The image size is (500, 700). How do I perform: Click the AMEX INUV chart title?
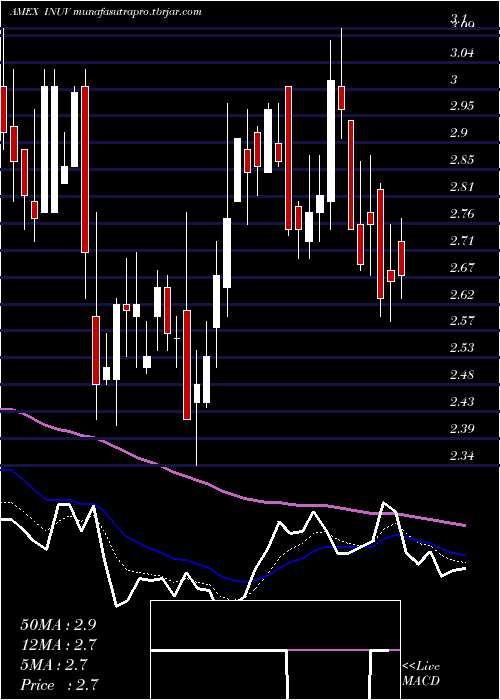coord(38,12)
